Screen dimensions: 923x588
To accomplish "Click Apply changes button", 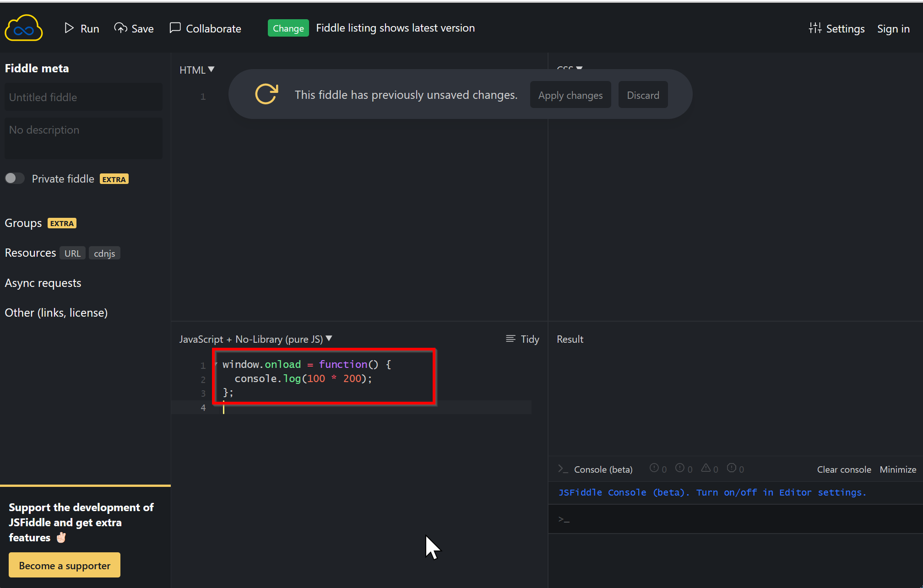I will point(570,95).
